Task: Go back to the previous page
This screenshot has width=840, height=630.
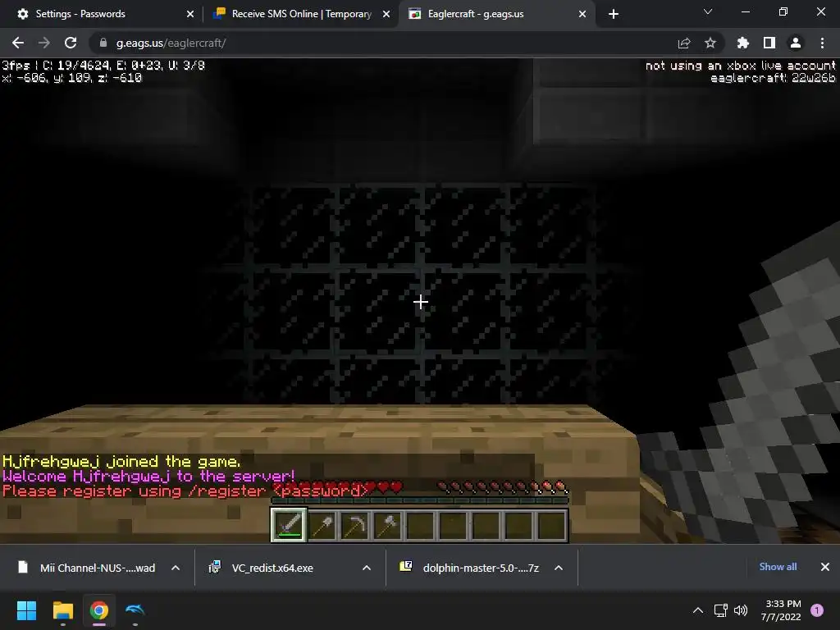Action: click(x=18, y=43)
